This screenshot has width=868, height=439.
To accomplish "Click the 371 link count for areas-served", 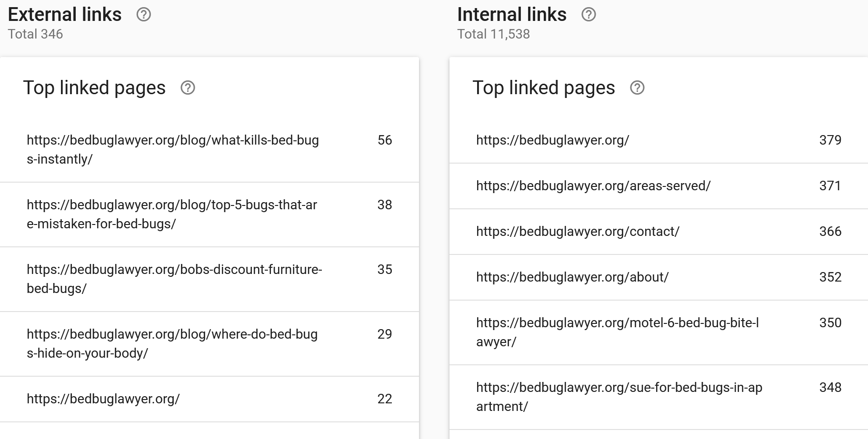I will [x=830, y=186].
